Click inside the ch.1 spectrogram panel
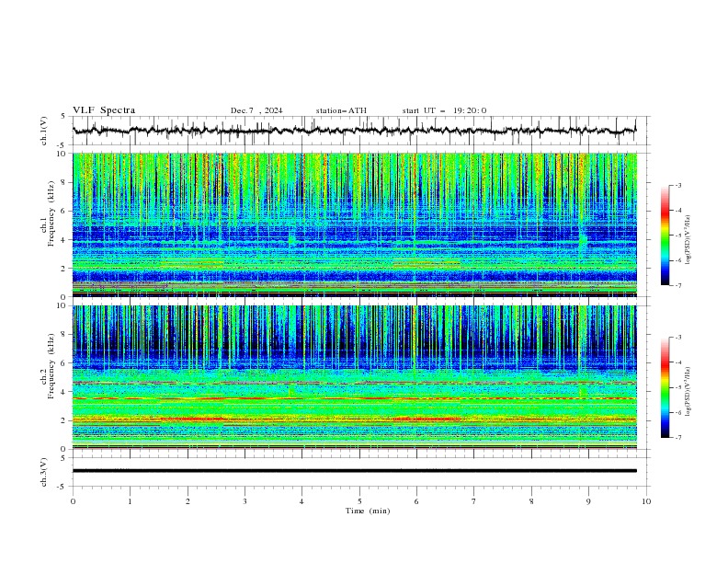Viewport: 728px width, 563px height. pyautogui.click(x=354, y=224)
